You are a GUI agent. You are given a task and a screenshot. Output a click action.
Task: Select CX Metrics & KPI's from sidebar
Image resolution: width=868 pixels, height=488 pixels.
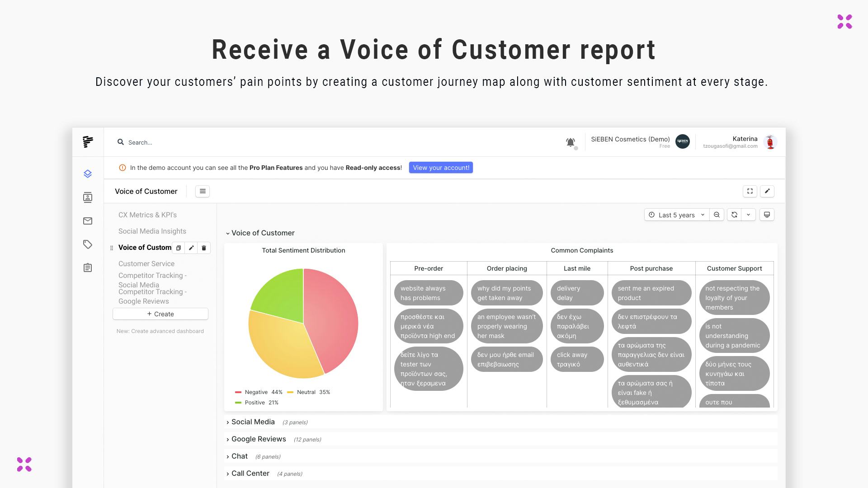coord(148,215)
